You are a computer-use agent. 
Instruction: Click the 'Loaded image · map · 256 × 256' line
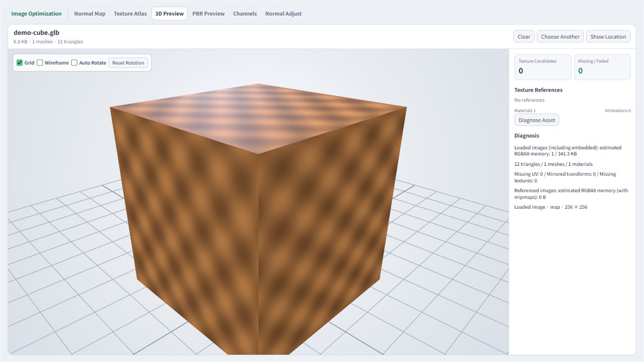coord(551,207)
